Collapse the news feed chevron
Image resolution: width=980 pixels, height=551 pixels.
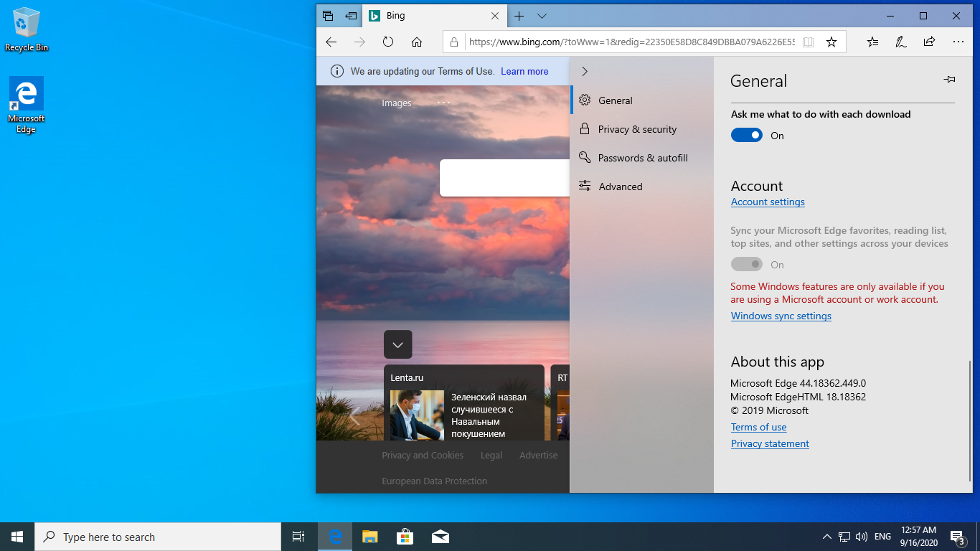click(x=398, y=344)
